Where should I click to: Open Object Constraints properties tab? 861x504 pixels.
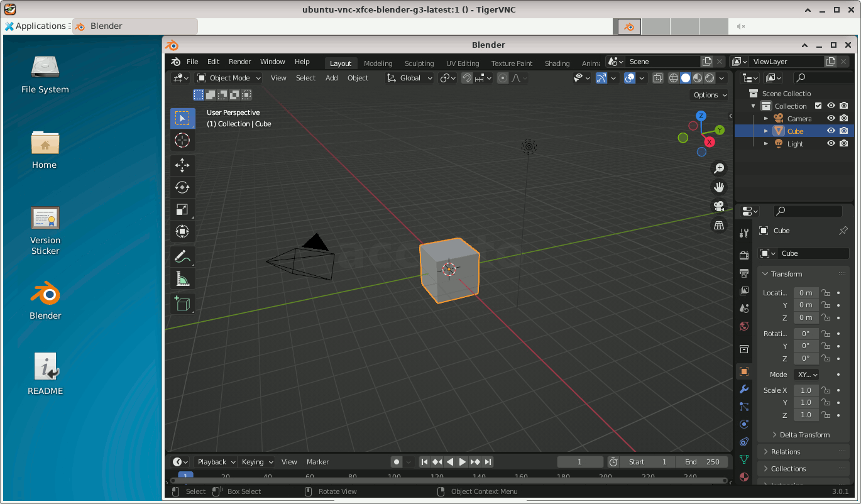pyautogui.click(x=744, y=442)
